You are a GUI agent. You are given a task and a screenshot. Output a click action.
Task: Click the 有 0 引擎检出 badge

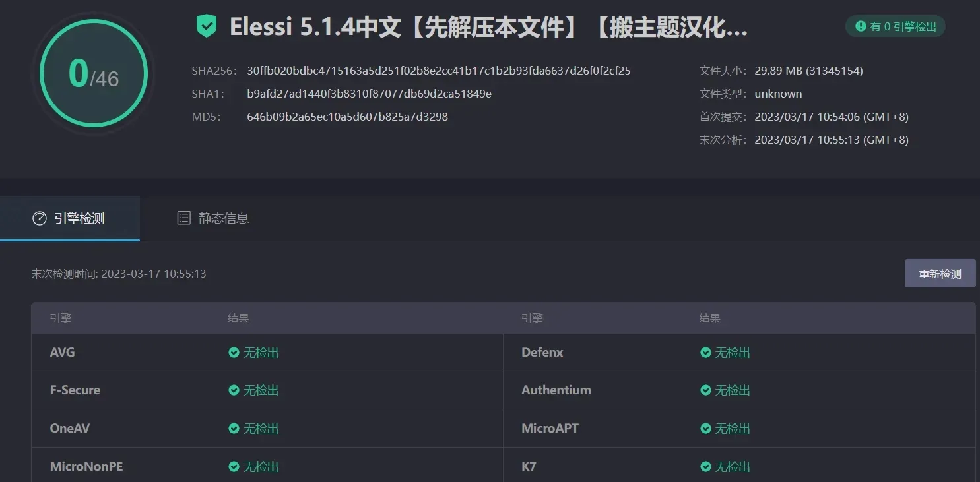[896, 26]
